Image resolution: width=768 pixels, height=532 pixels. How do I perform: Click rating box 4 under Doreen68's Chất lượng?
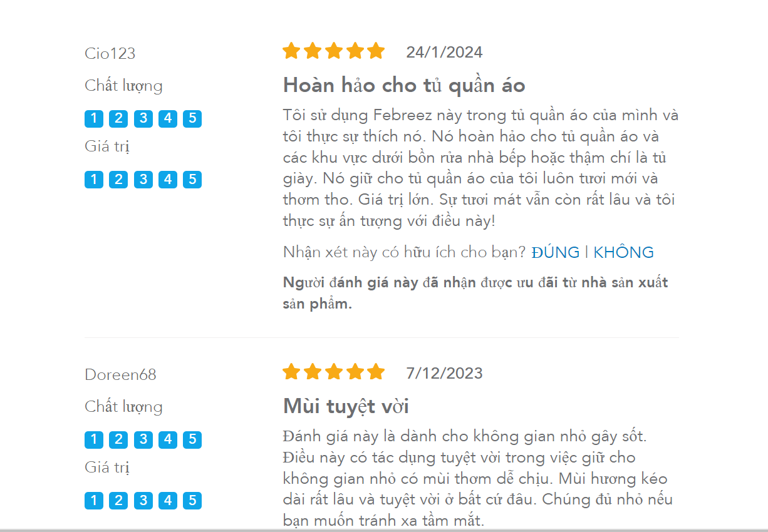(x=168, y=439)
